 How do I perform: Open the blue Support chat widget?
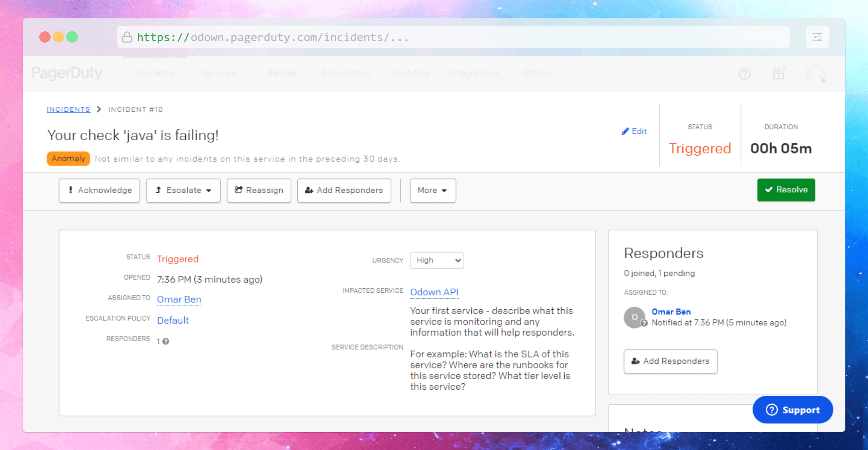(793, 410)
